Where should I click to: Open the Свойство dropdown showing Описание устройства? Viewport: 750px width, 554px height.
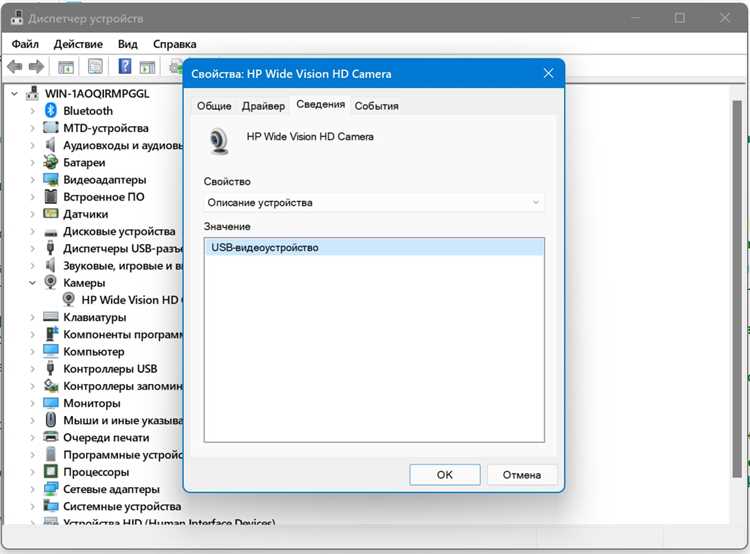pos(374,202)
